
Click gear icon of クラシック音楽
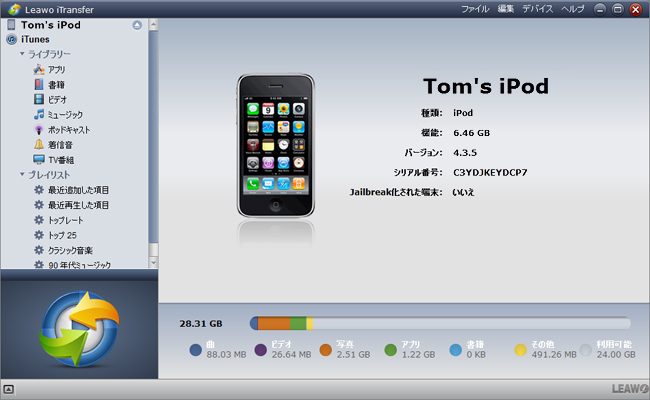tap(39, 250)
